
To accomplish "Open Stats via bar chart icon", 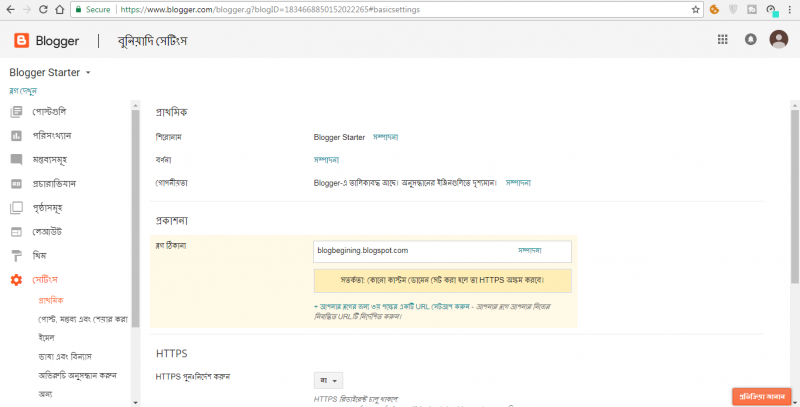I will coord(16,136).
